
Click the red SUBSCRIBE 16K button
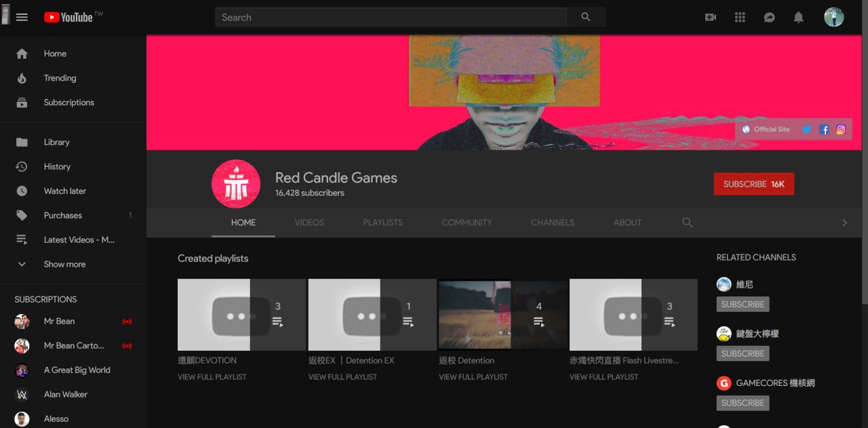pyautogui.click(x=753, y=184)
